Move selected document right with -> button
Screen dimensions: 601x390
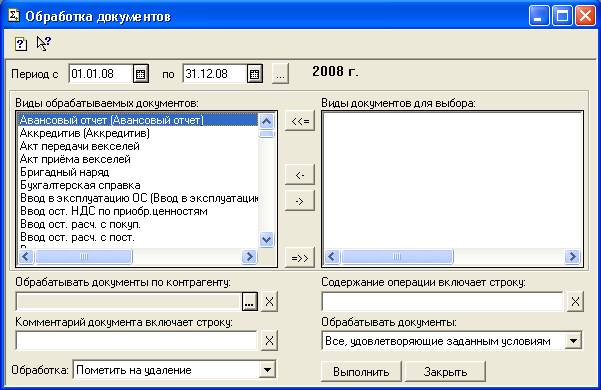(300, 201)
